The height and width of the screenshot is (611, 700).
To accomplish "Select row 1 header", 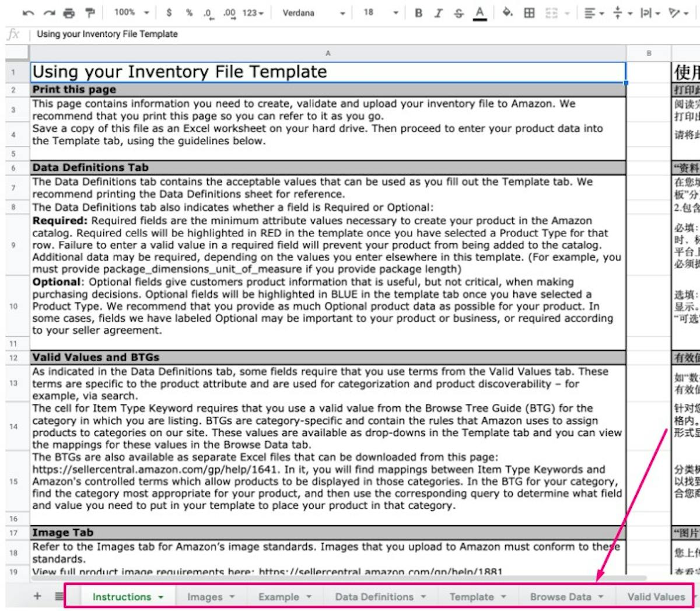I will click(x=14, y=72).
